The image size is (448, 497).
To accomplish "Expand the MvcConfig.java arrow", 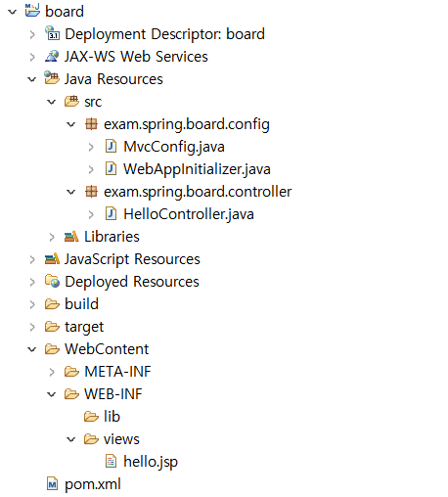I will 91,147.
